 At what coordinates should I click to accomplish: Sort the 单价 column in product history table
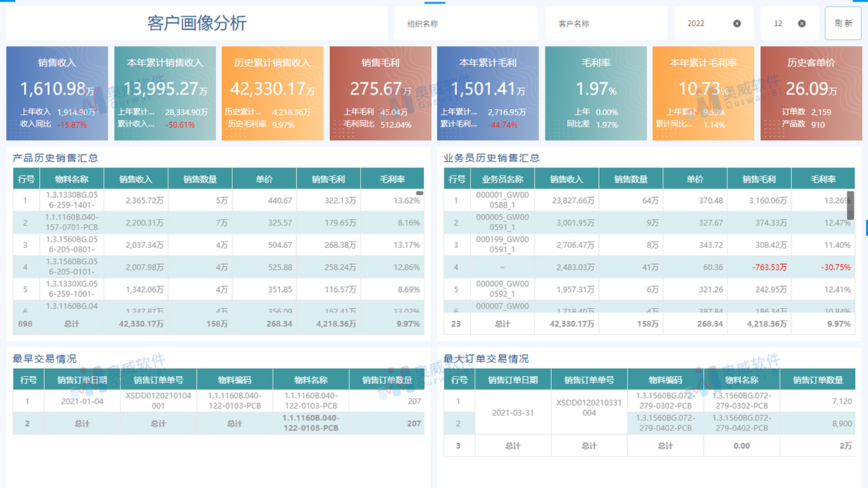[263, 178]
